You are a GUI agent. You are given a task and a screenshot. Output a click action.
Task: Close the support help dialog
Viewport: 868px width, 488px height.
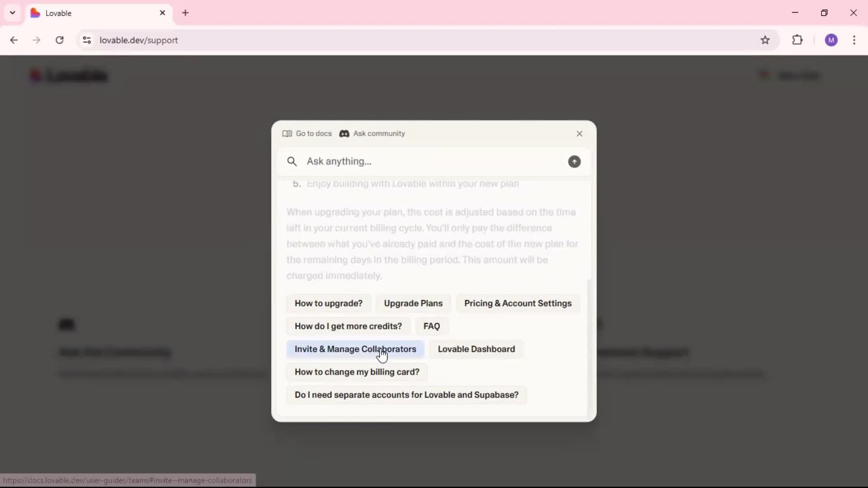(x=579, y=134)
